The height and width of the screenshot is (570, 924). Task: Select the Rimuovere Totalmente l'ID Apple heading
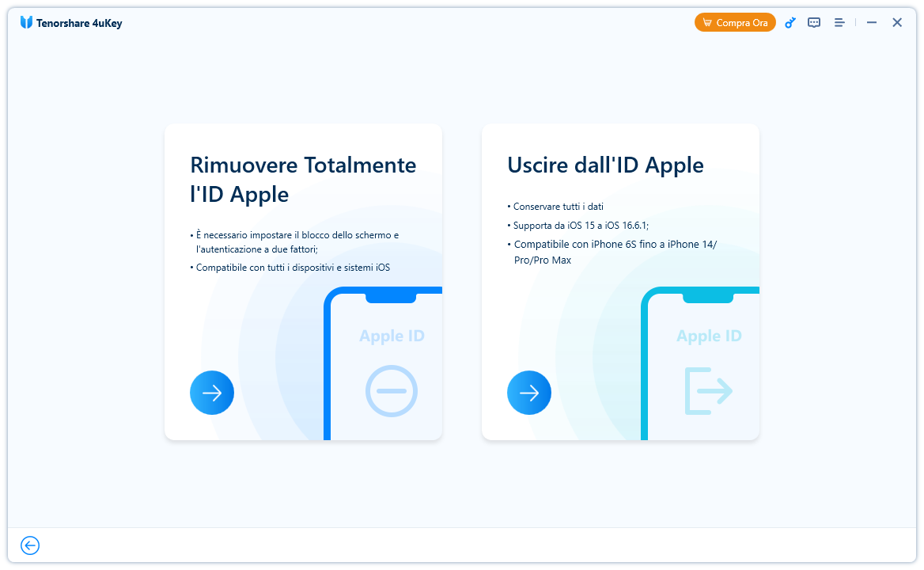pyautogui.click(x=303, y=179)
